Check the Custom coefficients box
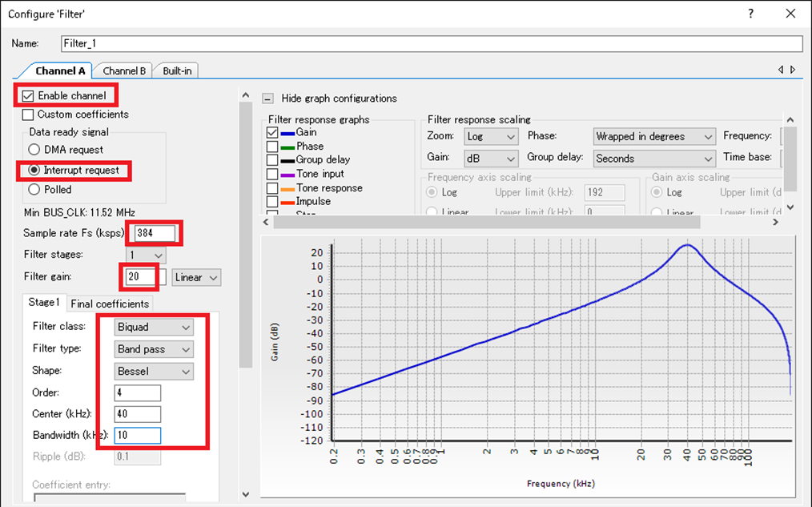Image resolution: width=812 pixels, height=507 pixels. pyautogui.click(x=28, y=115)
